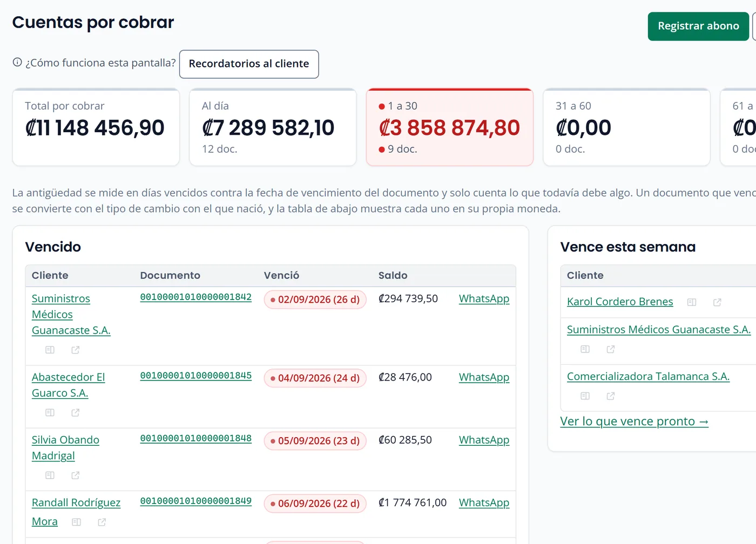
Task: Open side panel icon for Suministros Médicos in Vence esta semana
Action: tap(585, 349)
